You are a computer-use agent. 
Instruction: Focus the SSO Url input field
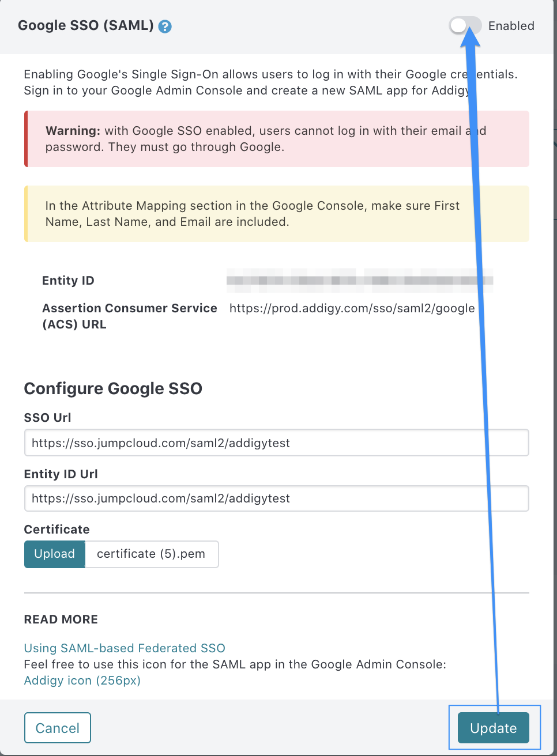click(x=277, y=443)
